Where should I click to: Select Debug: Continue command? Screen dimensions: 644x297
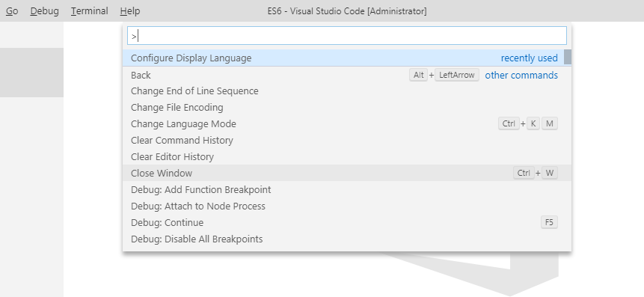tap(346, 223)
